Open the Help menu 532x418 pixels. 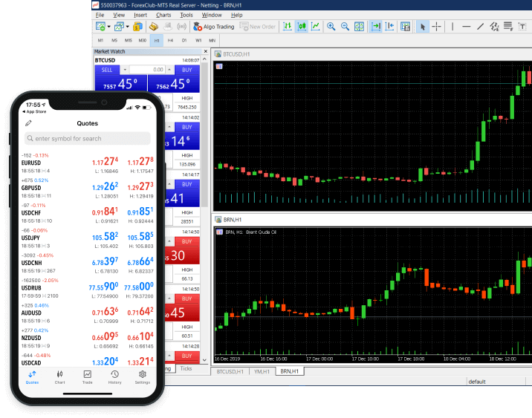pos(236,15)
